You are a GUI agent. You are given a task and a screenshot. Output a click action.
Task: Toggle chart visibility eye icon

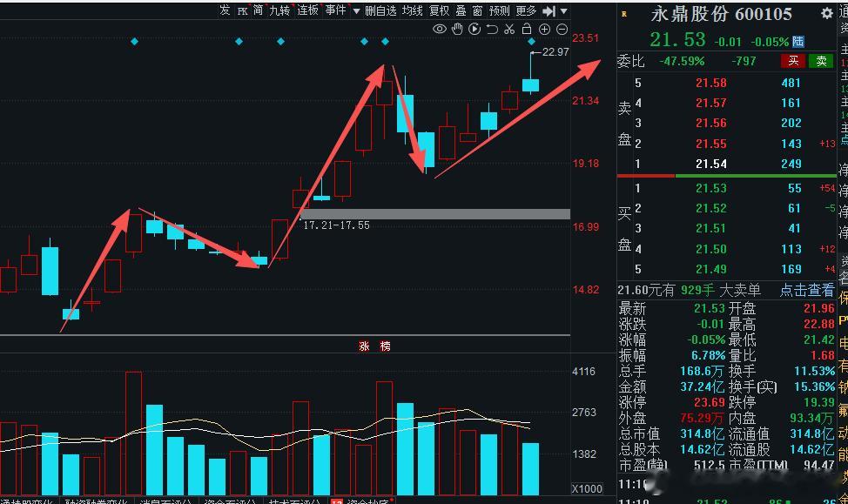pos(439,30)
